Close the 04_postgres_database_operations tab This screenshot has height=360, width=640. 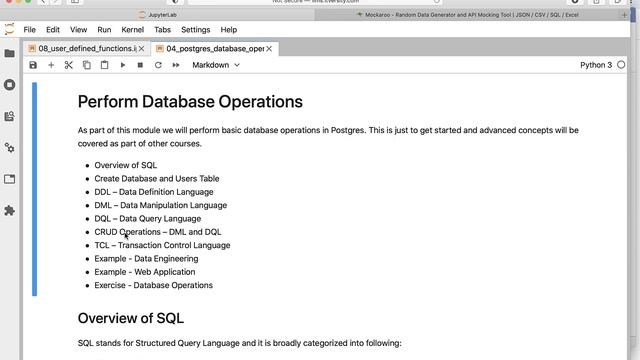[269, 49]
